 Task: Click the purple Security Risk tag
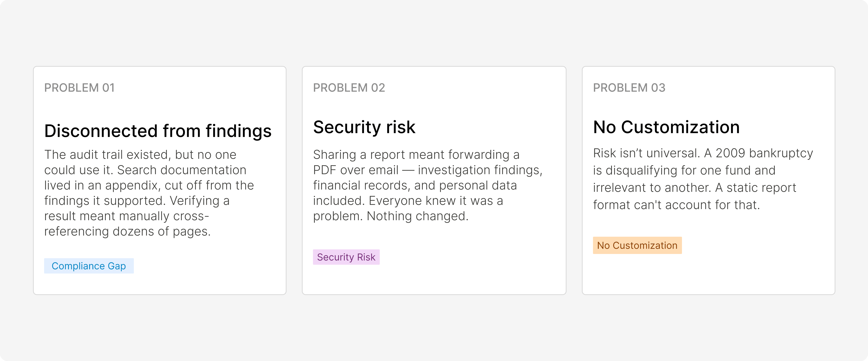coord(346,257)
